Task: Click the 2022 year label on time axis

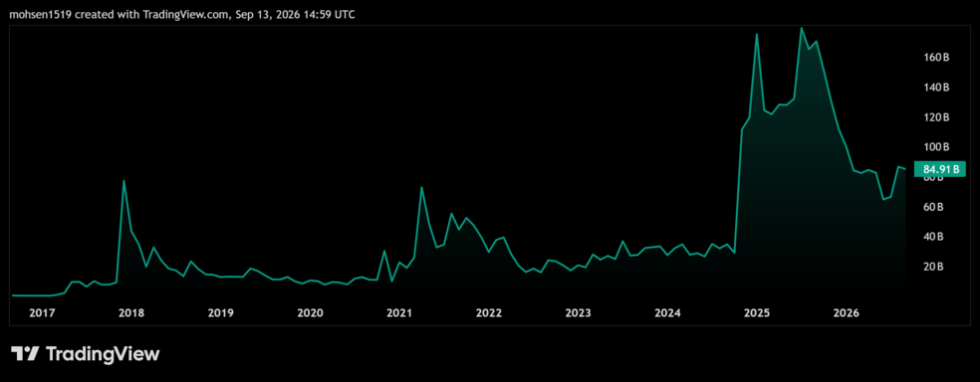Action: tap(489, 312)
